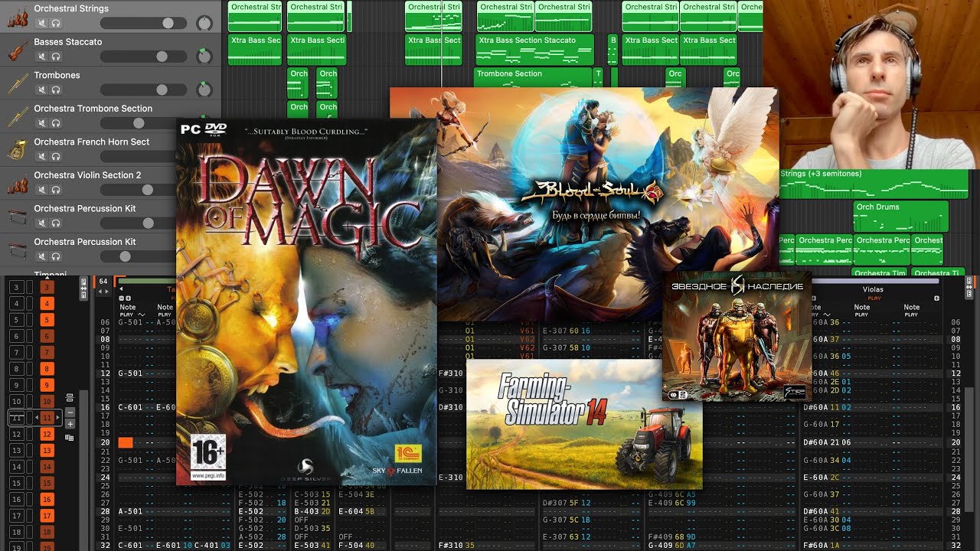Click the pattern length field showing 64
This screenshot has width=980, height=551.
[x=103, y=282]
